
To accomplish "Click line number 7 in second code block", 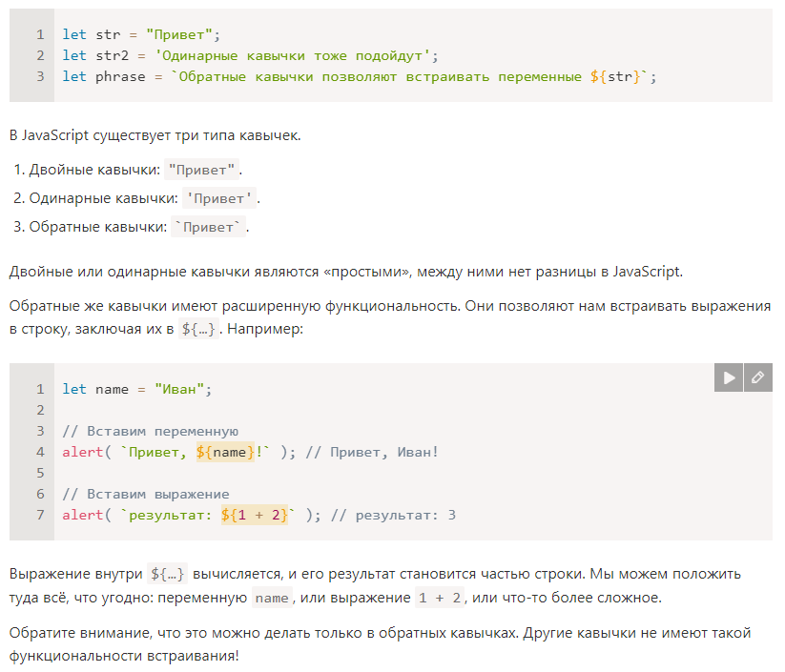I will pos(40,515).
